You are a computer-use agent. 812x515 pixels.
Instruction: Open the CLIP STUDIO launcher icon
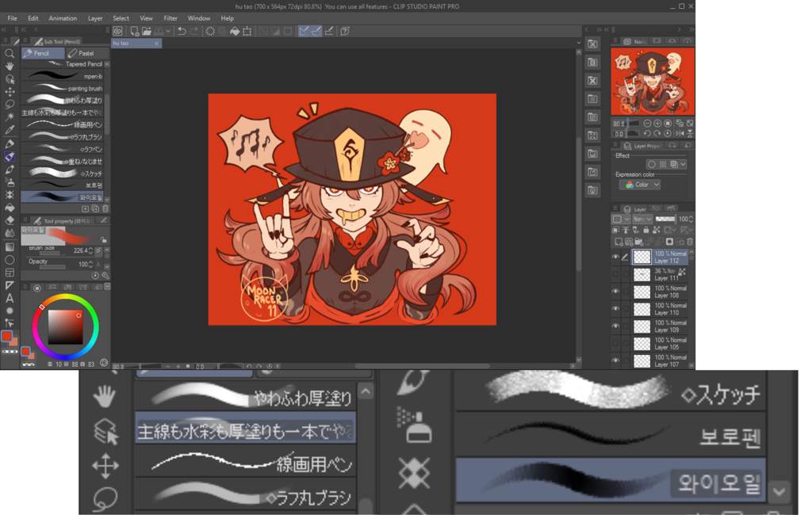[118, 31]
